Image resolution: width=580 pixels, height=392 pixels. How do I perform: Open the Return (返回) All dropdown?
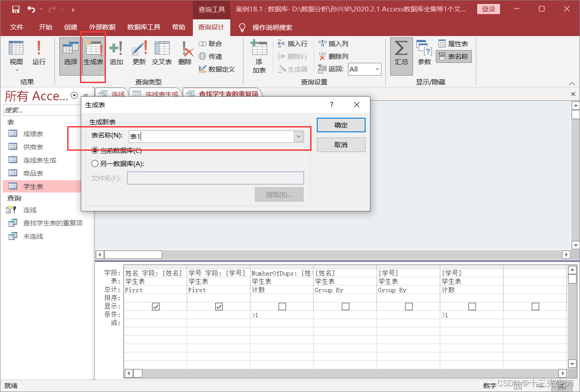point(377,69)
